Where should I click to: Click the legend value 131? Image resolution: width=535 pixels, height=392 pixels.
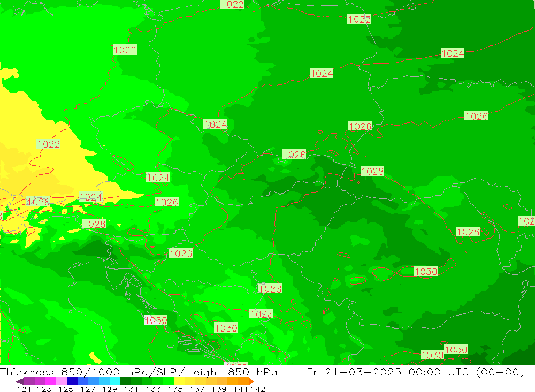[131, 389]
